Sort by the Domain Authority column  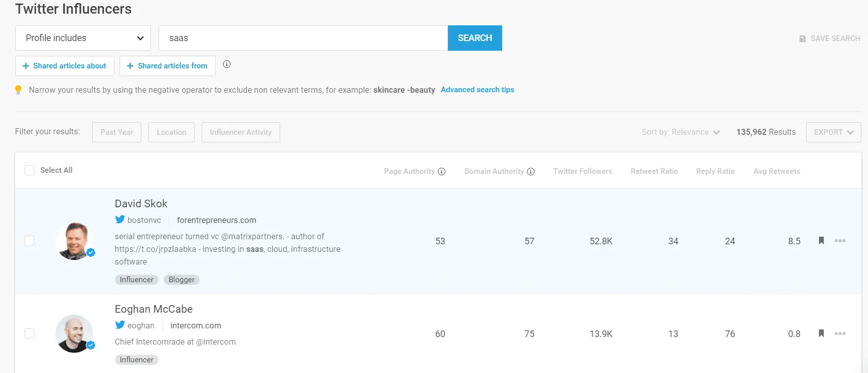pyautogui.click(x=494, y=171)
